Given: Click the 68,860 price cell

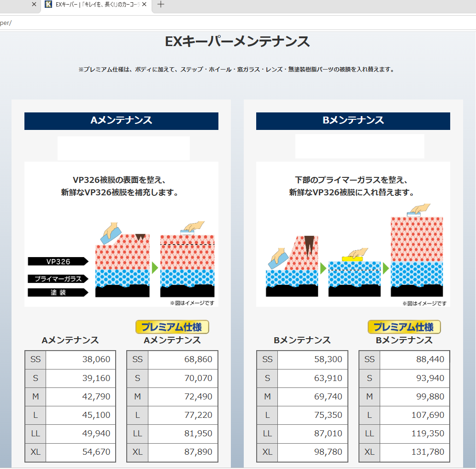Looking at the screenshot, I should click(x=183, y=360).
